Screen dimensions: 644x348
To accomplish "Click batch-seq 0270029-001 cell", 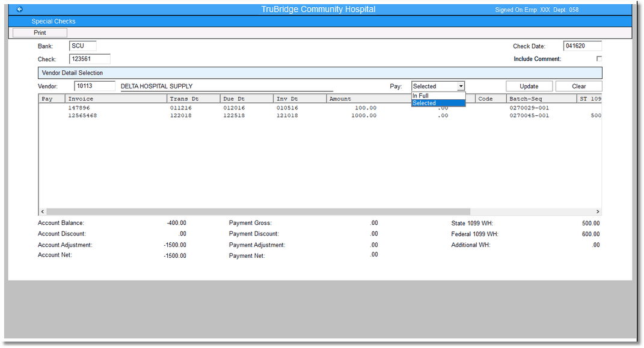I will point(529,108).
